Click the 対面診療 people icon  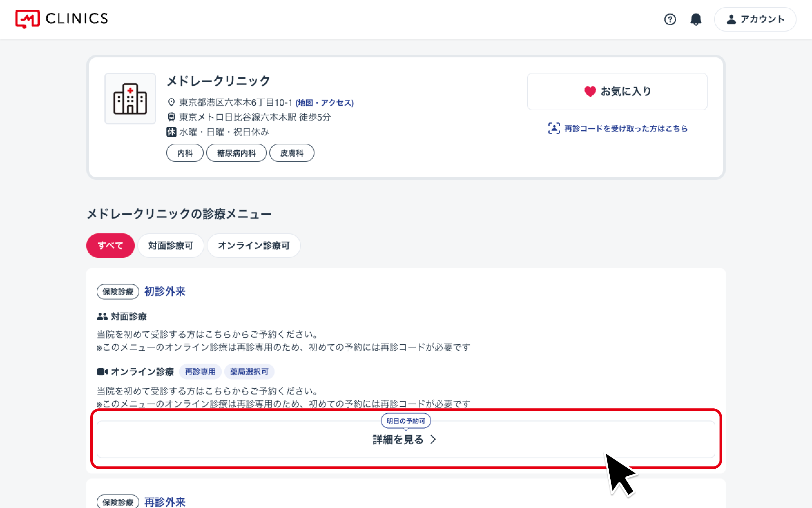102,316
